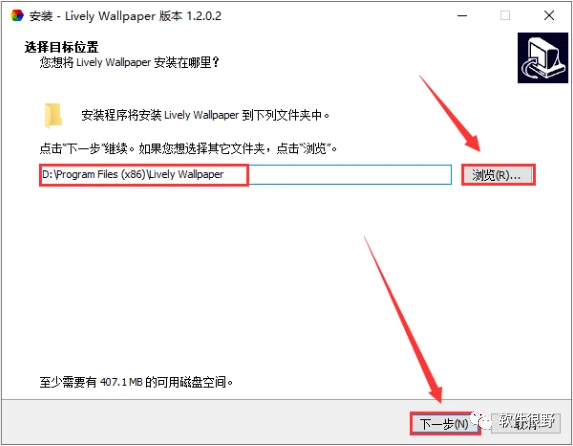Click the install path input field
The width and height of the screenshot is (573, 446).
point(246,175)
